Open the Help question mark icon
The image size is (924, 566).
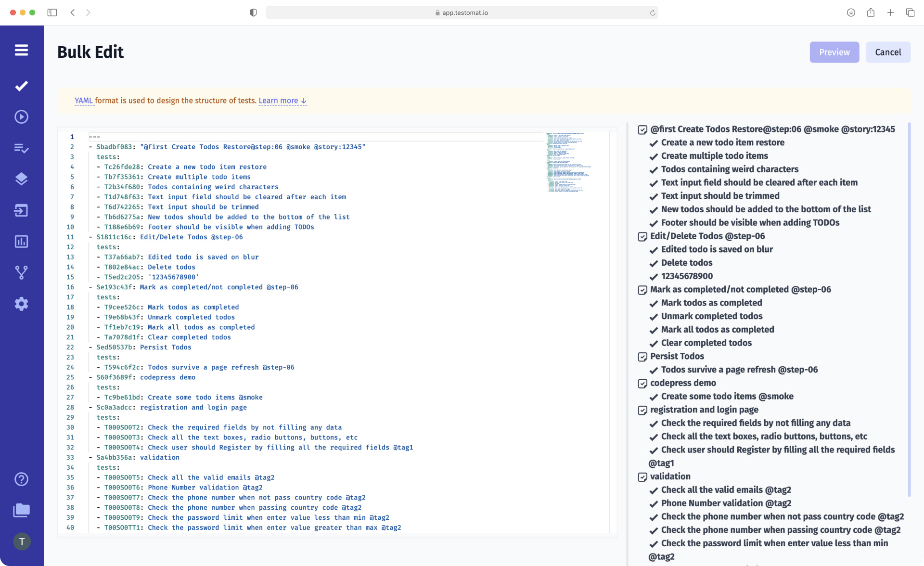(22, 479)
